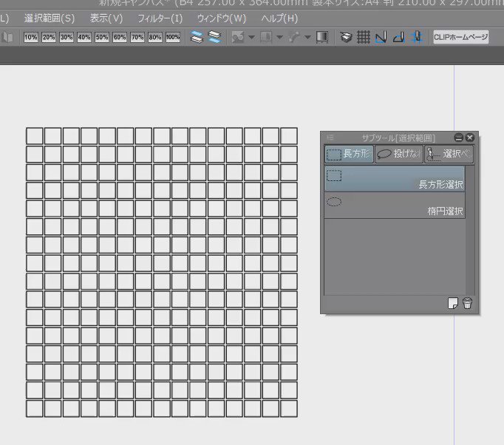Click the create new sub tool icon
504x445 pixels.
click(453, 303)
